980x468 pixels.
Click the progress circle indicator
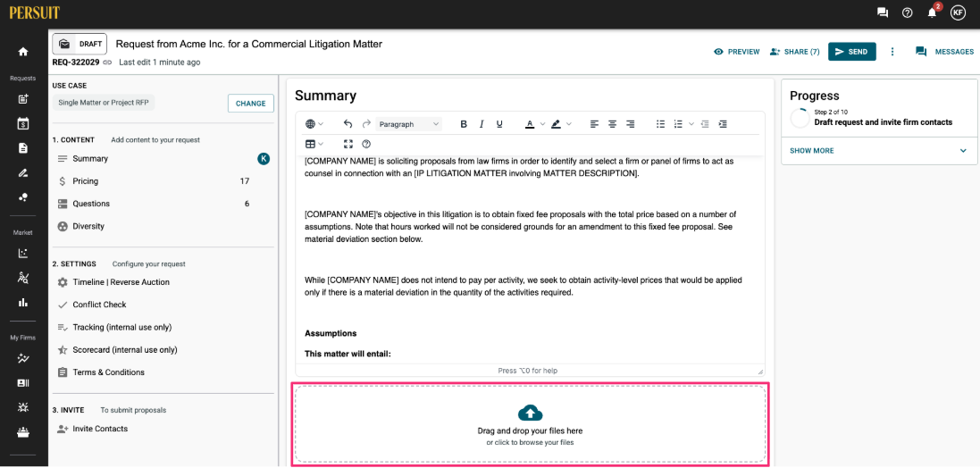coord(800,118)
